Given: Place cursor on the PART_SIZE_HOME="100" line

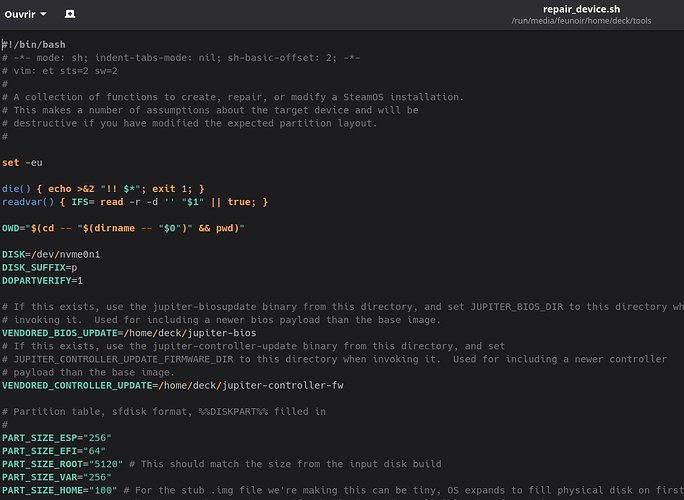Looking at the screenshot, I should (60, 489).
